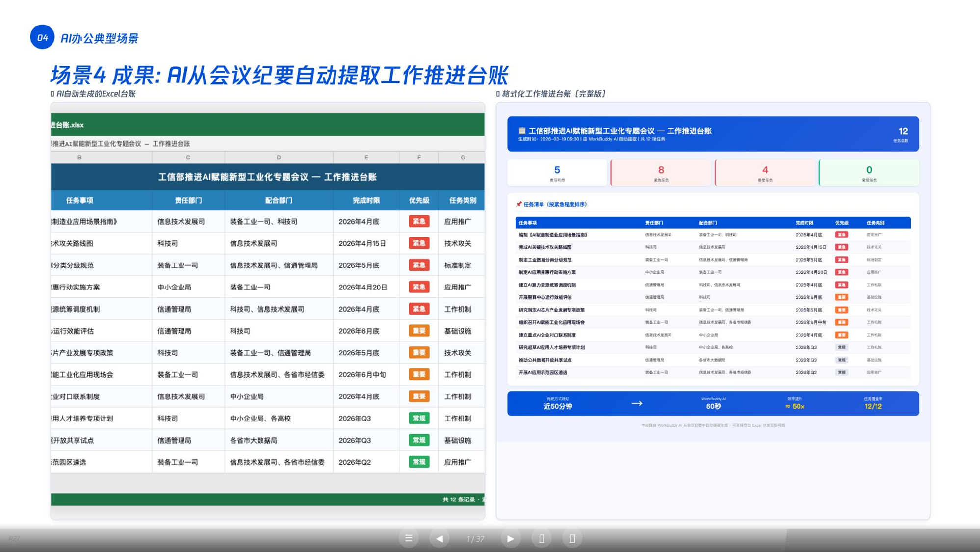Click the red pushpin icon beside 任务清单
This screenshot has width=980, height=552.
[x=518, y=204]
